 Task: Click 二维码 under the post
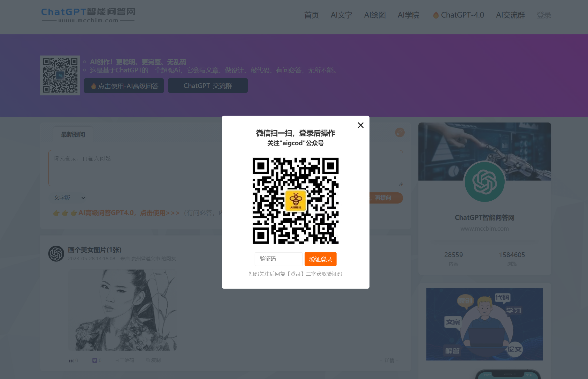[124, 360]
